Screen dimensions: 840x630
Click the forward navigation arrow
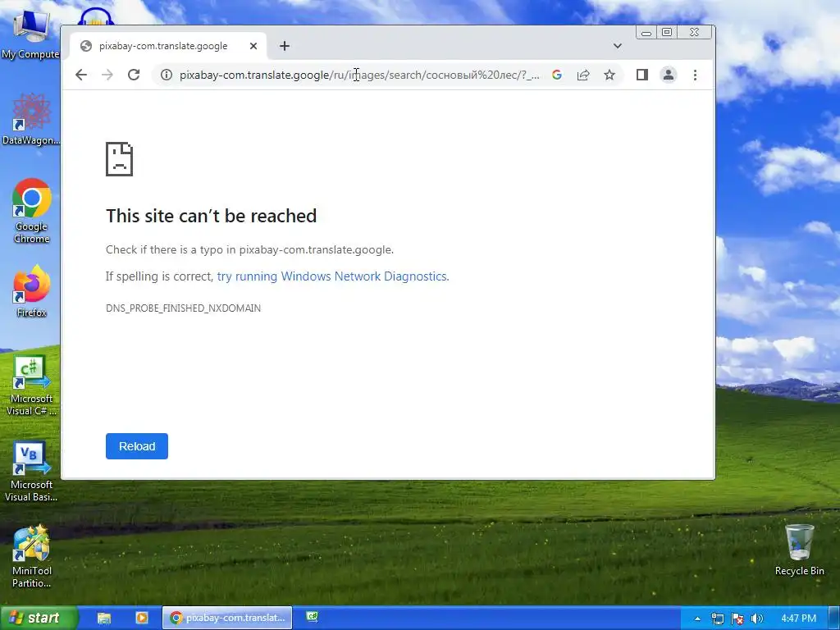click(107, 75)
